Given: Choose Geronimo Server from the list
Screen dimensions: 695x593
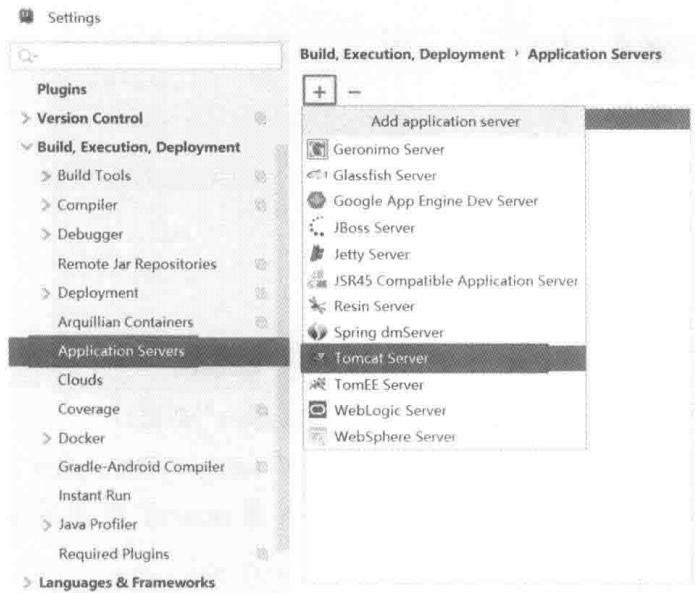Looking at the screenshot, I should tap(444, 149).
